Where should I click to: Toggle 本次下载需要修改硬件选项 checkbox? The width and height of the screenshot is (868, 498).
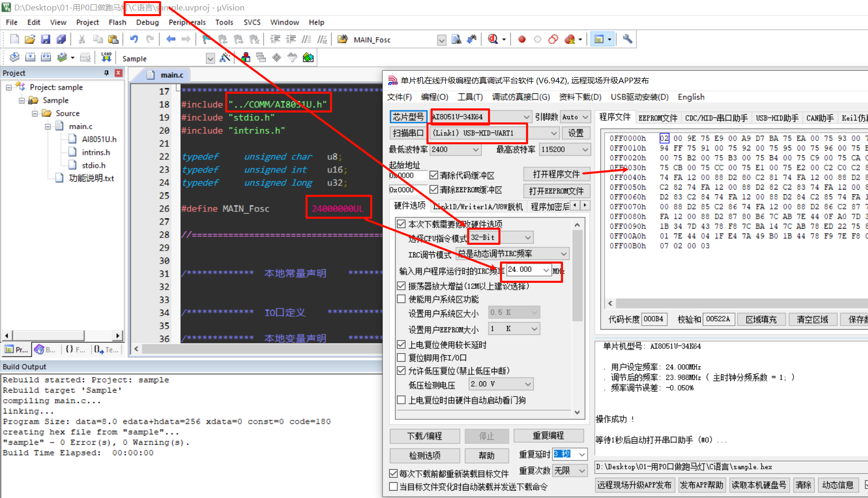401,224
